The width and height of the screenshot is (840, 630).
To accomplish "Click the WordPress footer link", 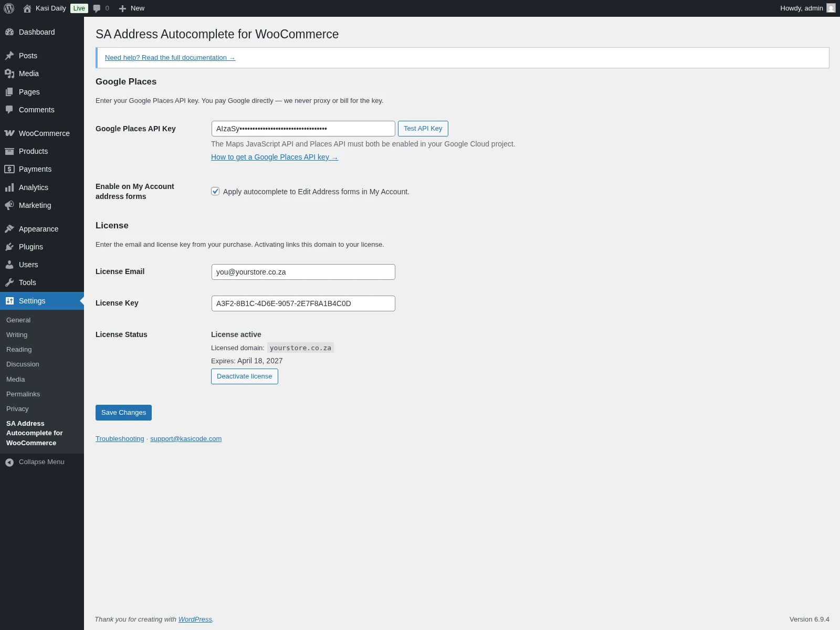I will 195,619.
